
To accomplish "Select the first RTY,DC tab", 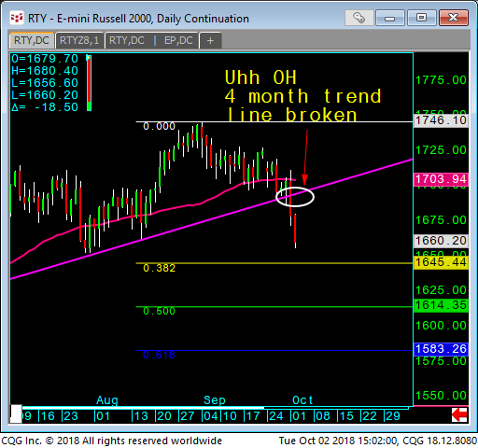I will coord(32,40).
